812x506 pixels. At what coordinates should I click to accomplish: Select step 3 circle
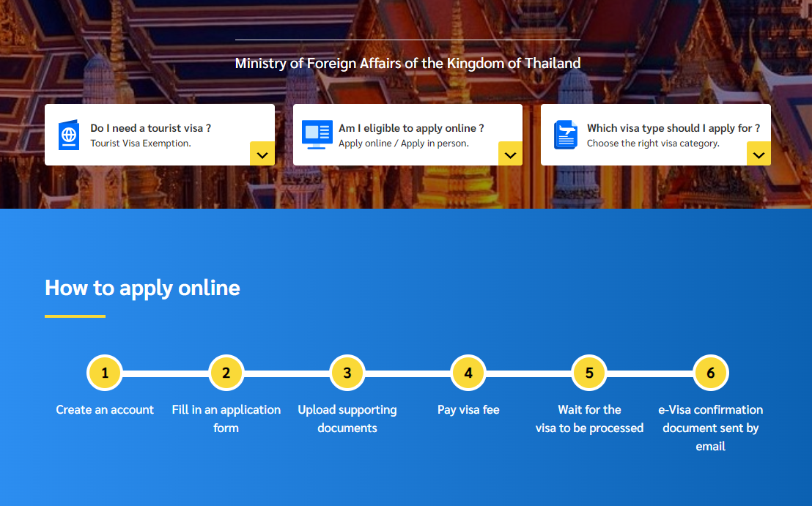[x=347, y=373]
